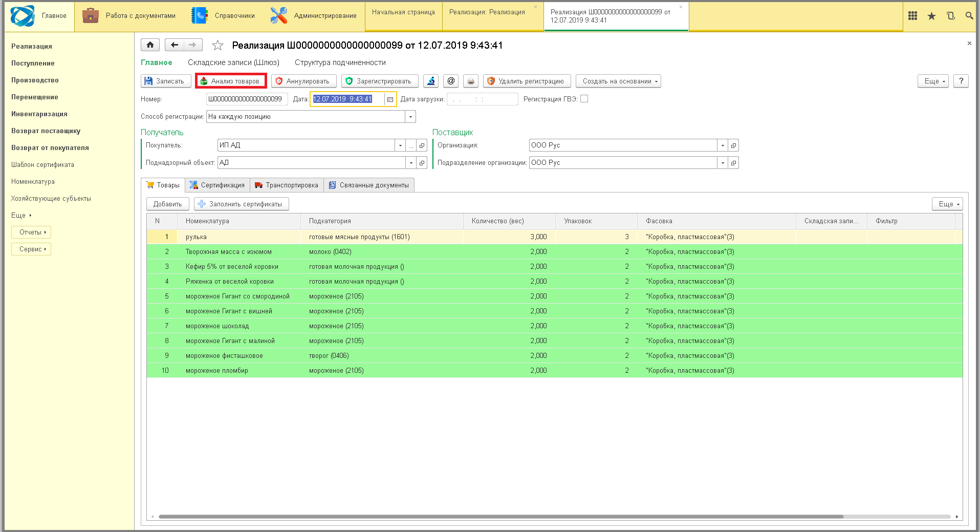The image size is (980, 532).
Task: Open the functions grid menu icon
Action: [912, 16]
